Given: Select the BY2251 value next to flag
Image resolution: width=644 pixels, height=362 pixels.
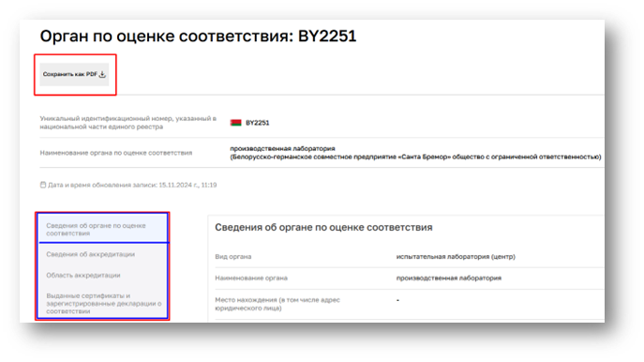Looking at the screenshot, I should (257, 123).
